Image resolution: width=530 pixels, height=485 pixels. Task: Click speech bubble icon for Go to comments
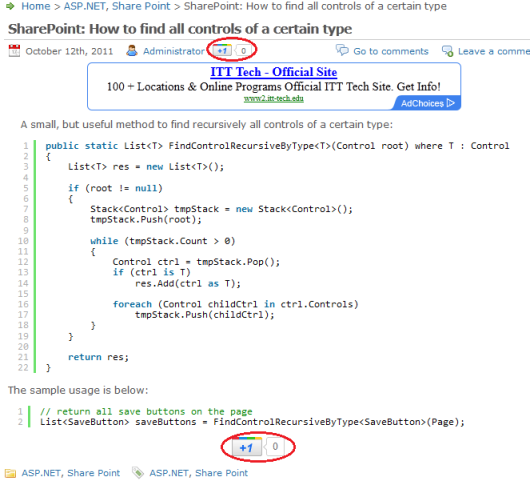pyautogui.click(x=342, y=50)
